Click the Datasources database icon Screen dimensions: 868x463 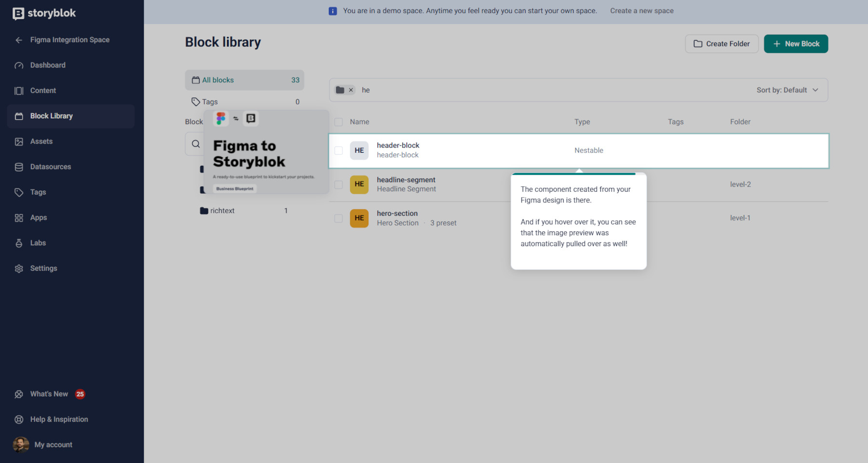(x=19, y=167)
